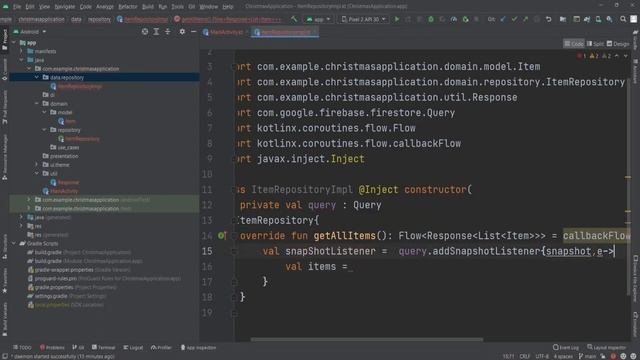Select gradle.properties file in tree

pyautogui.click(x=72, y=287)
